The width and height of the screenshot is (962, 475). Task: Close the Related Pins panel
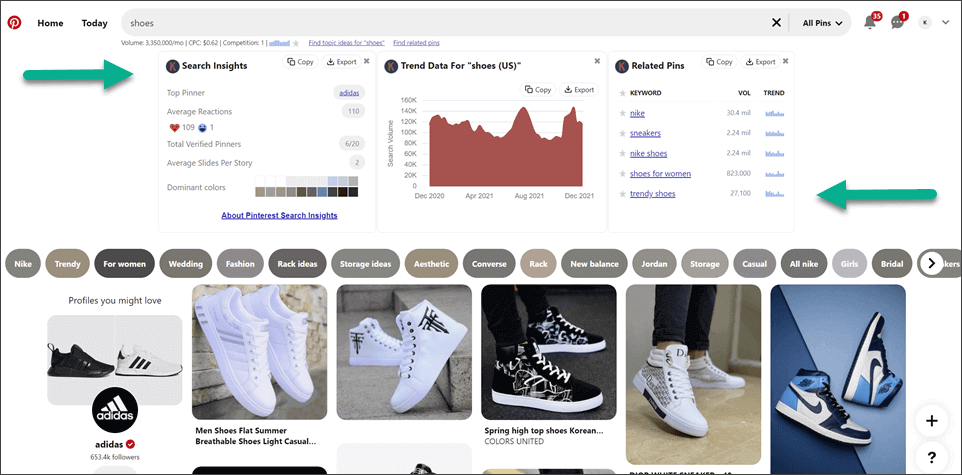pyautogui.click(x=785, y=61)
